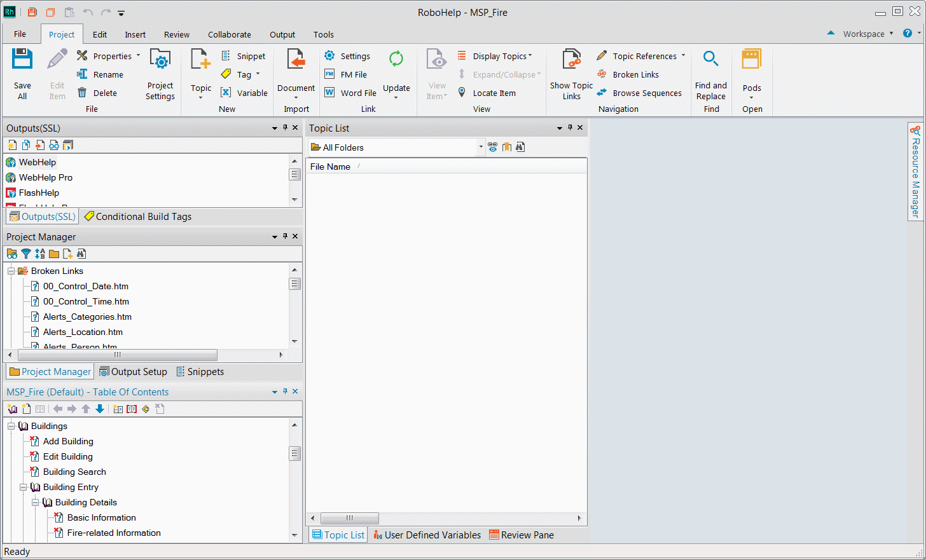Pin the Outputs(SSL) pod
The height and width of the screenshot is (560, 926).
tap(285, 127)
